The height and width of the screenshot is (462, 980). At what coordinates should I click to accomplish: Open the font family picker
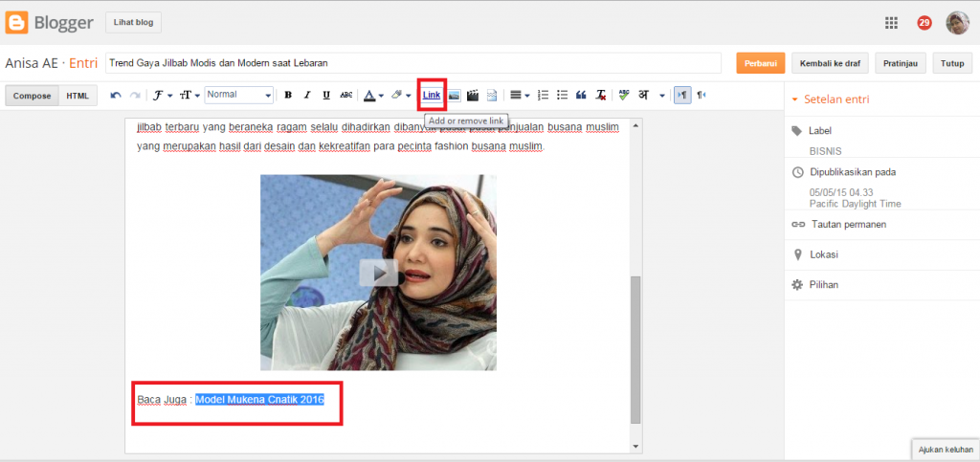[163, 95]
